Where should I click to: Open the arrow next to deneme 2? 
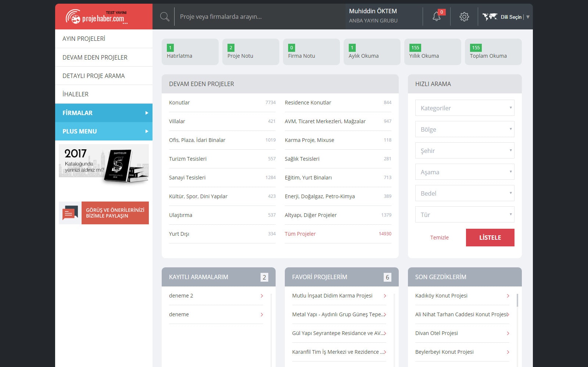[x=262, y=296]
